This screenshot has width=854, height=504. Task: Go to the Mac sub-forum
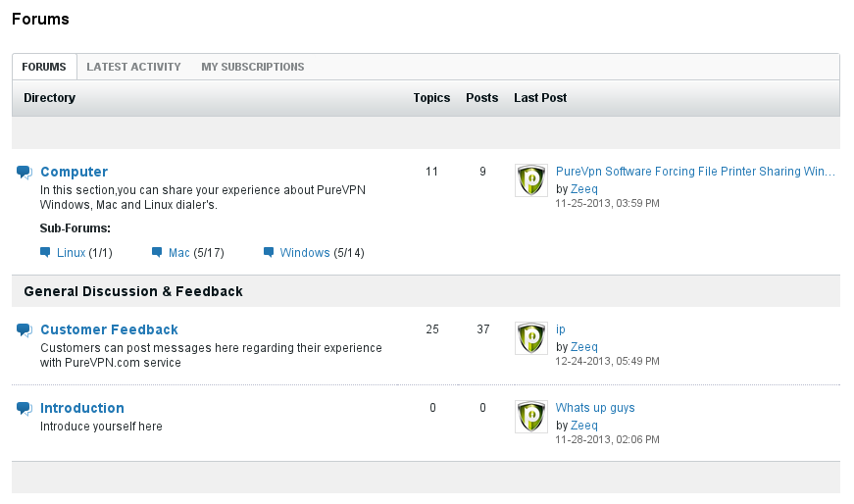pos(179,253)
